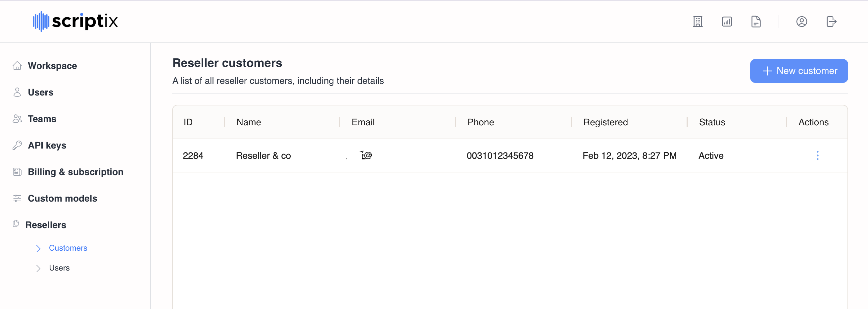This screenshot has height=309, width=868.
Task: Open actions menu for Reseller & co
Action: tap(817, 155)
